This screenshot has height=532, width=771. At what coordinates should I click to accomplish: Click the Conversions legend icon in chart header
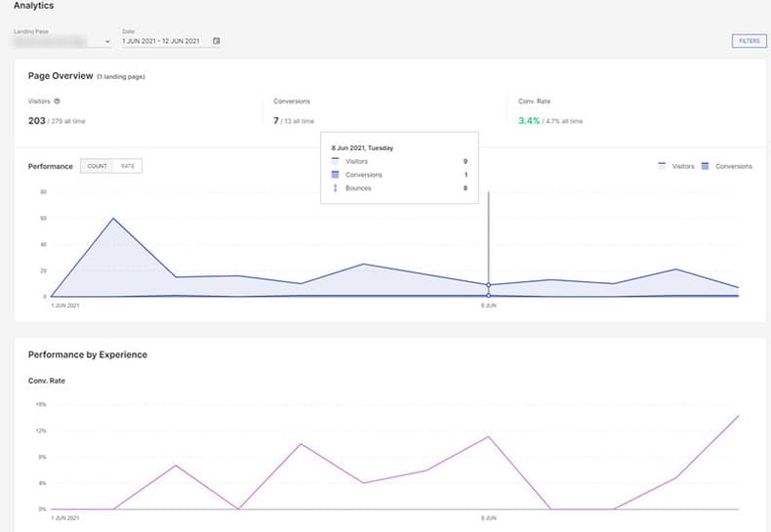coord(705,166)
